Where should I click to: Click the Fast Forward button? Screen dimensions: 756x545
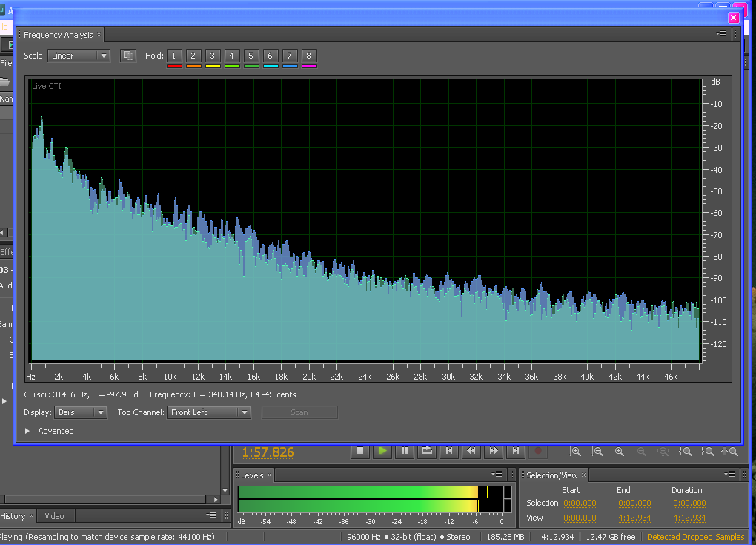494,451
